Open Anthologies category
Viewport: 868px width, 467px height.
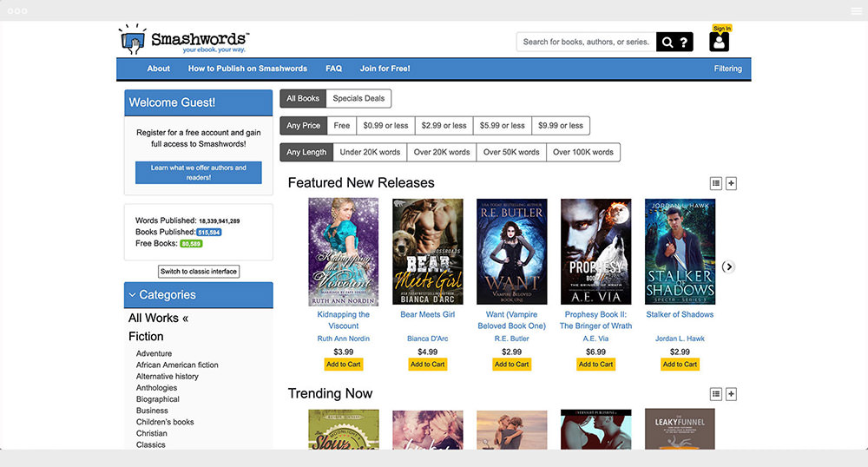156,388
